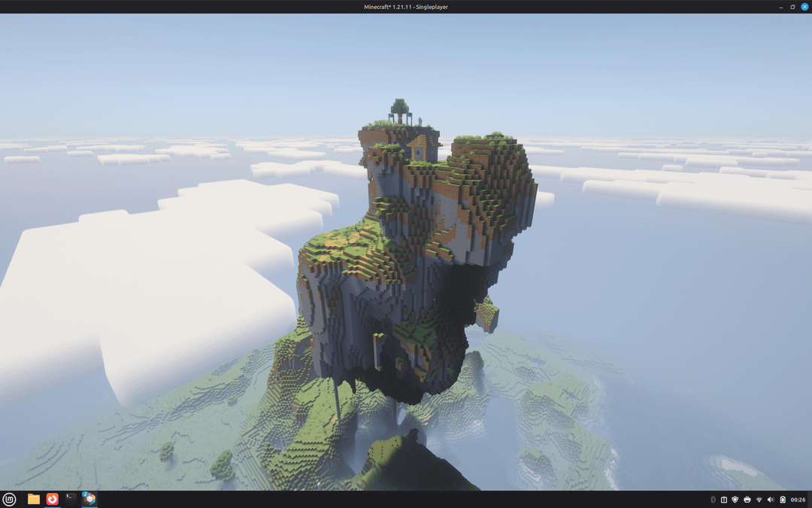Click the small detached block chunk beside island
This screenshot has height=508, width=812.
point(487,315)
